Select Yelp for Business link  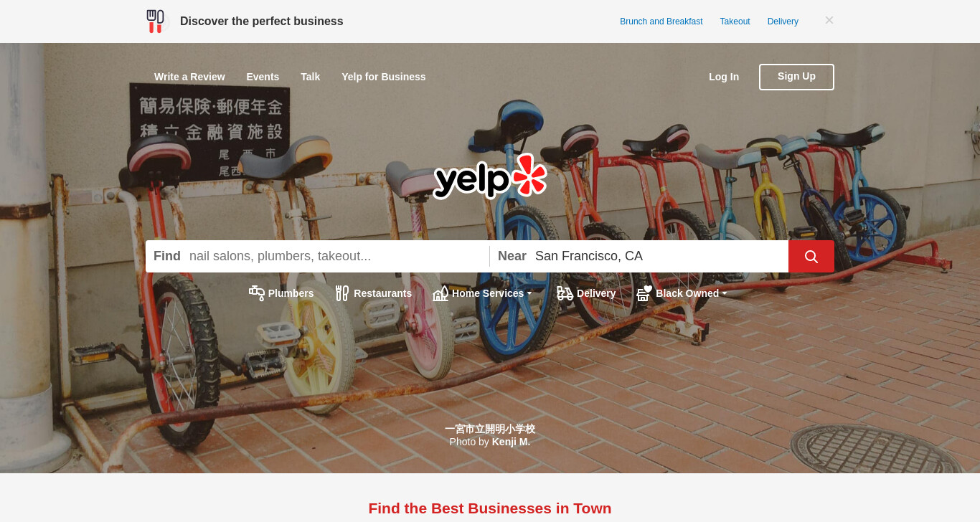tap(384, 77)
